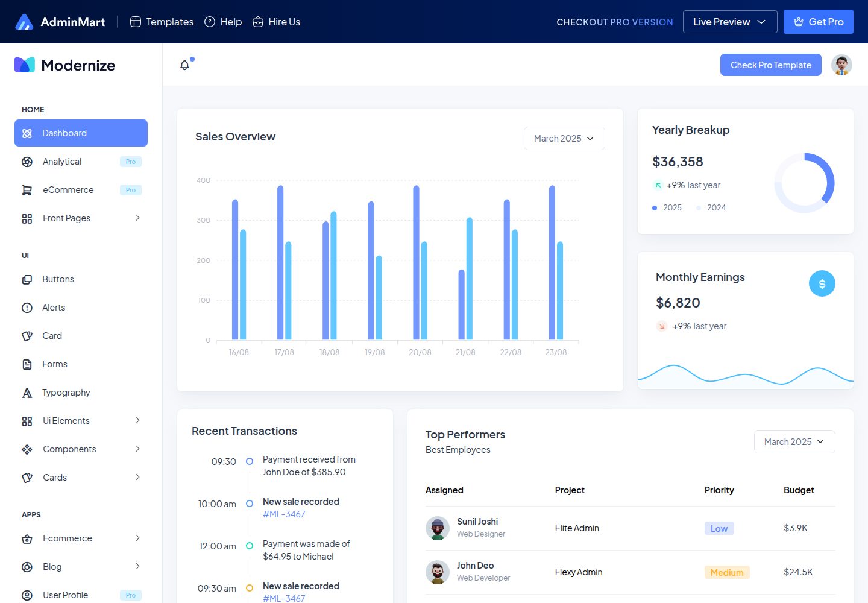868x603 pixels.
Task: Click the eCommerce cart icon
Action: (27, 190)
